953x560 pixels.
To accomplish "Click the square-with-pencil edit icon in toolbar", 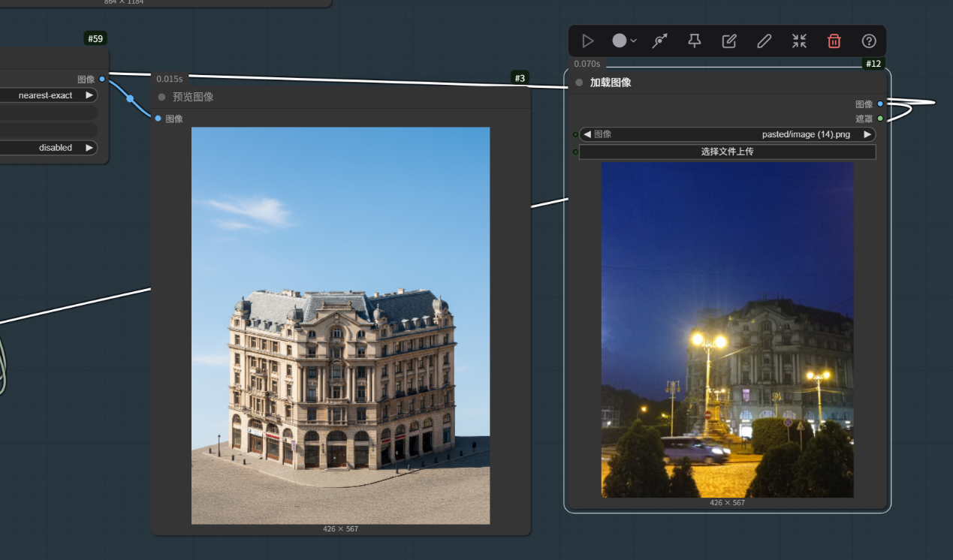I will (729, 41).
